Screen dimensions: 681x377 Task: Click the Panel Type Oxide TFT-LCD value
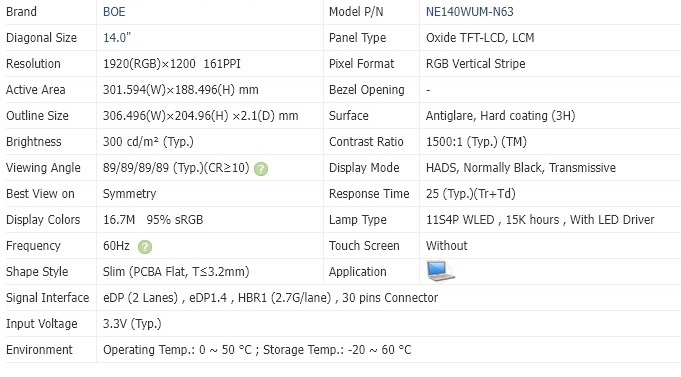tap(480, 38)
